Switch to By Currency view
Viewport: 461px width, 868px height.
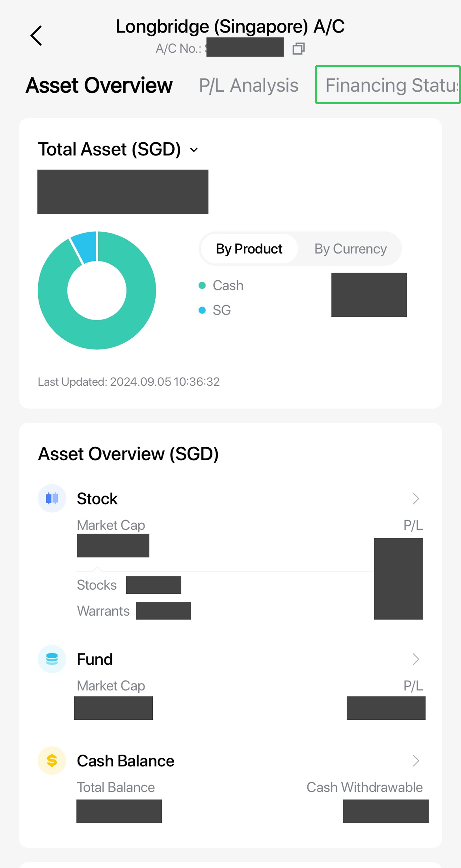point(350,249)
